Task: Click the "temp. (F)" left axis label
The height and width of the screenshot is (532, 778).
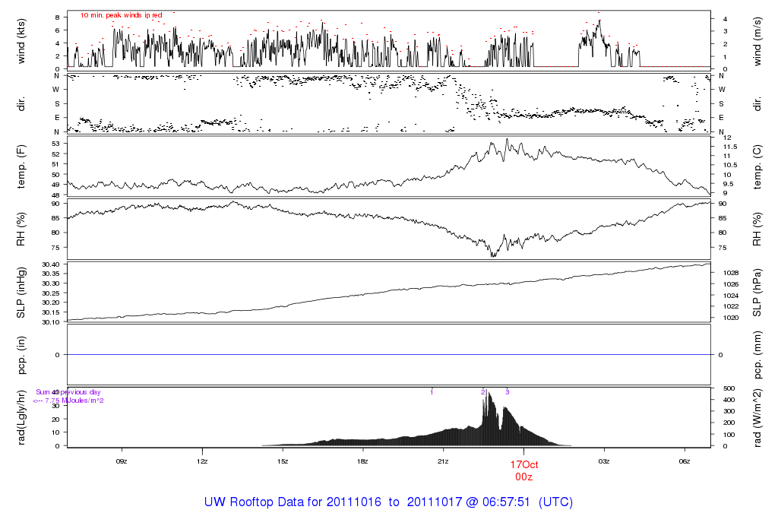Action: coord(21,166)
